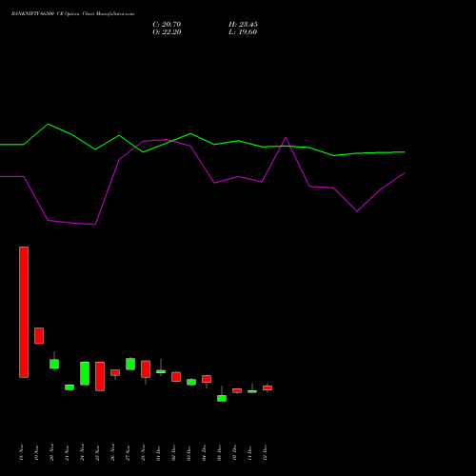
Task: Click the 26 Nov date label
Action: point(112,452)
